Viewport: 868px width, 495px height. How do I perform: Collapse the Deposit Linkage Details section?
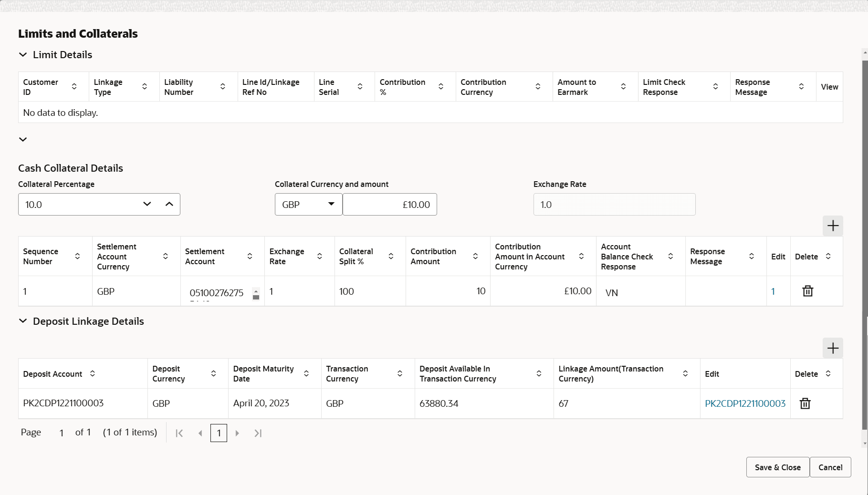[23, 321]
